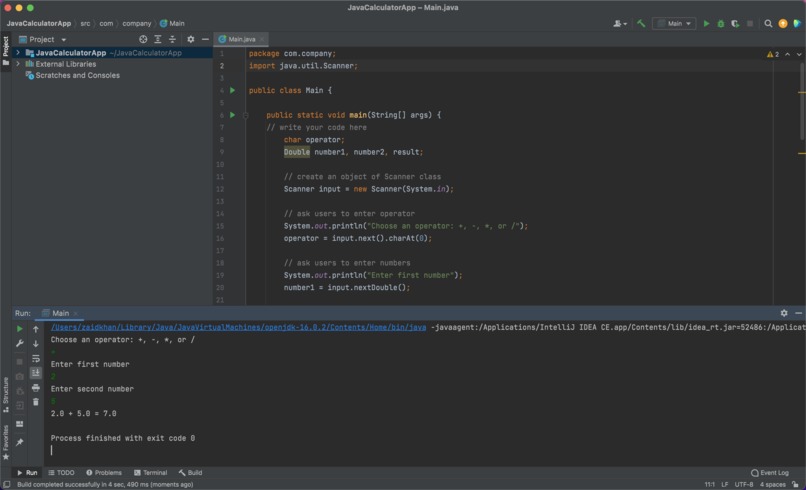Expand all in Project panel

click(x=158, y=39)
